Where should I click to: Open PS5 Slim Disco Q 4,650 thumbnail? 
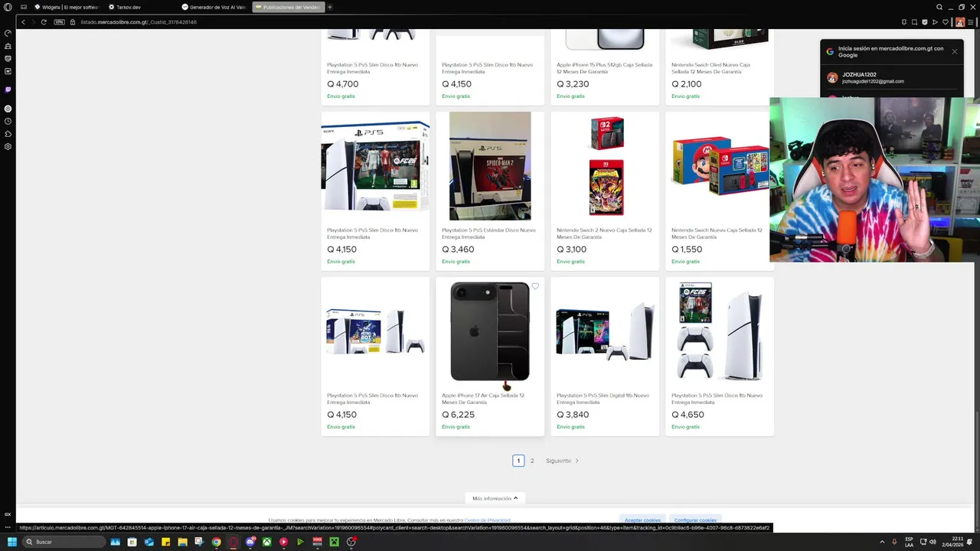pos(720,331)
